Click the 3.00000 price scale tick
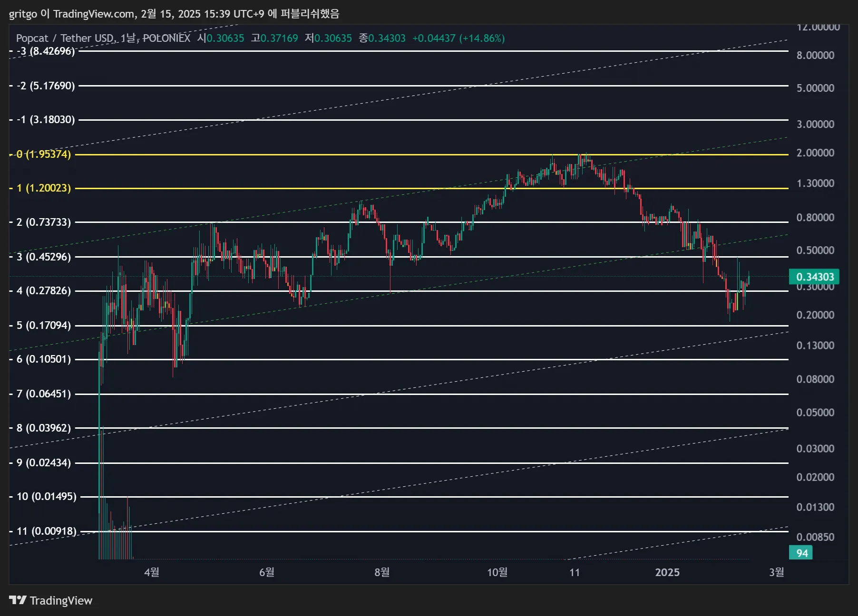 (x=815, y=124)
